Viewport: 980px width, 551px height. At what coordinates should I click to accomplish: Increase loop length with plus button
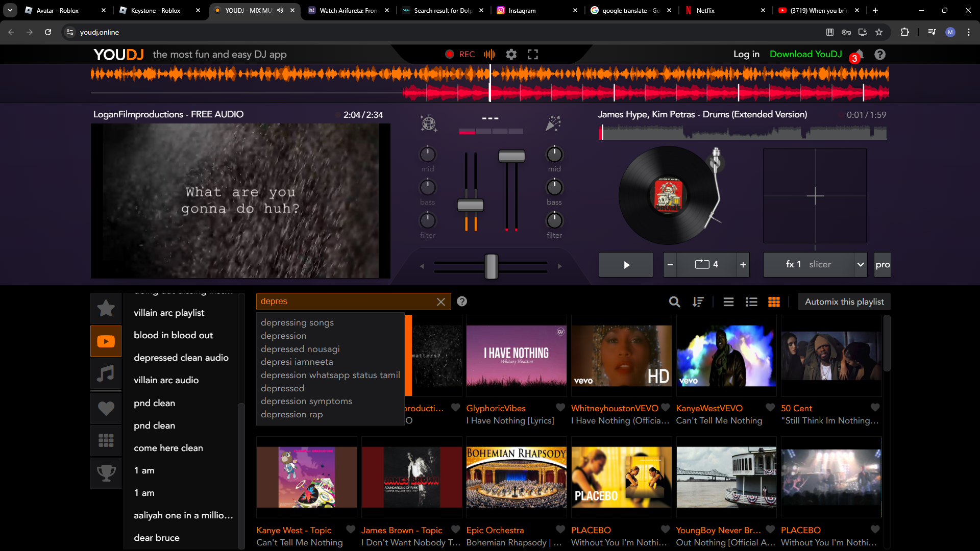[743, 265]
